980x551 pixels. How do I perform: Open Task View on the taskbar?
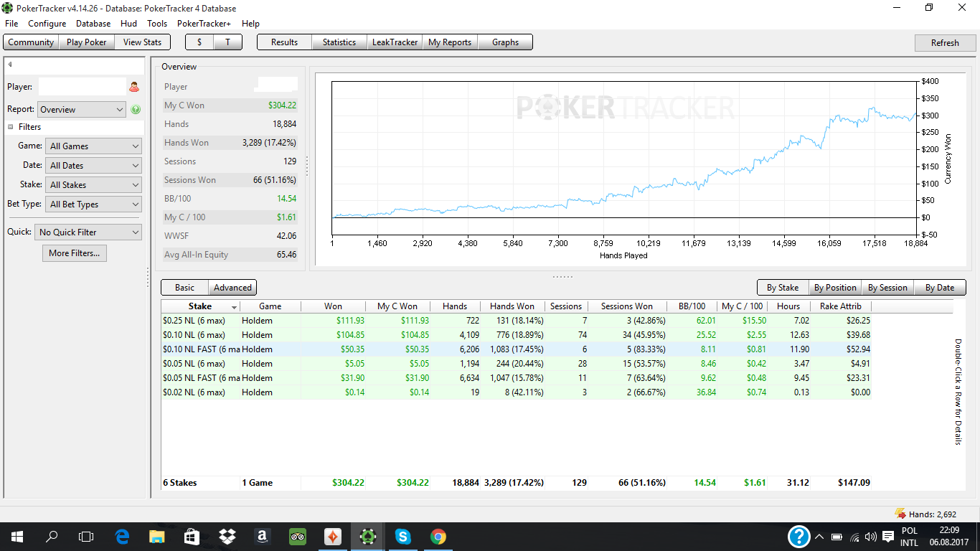pyautogui.click(x=86, y=537)
